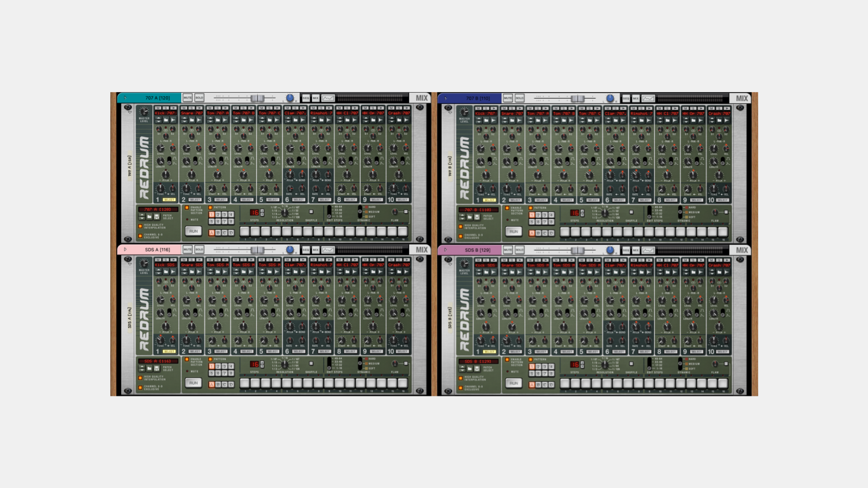
Task: Toggle Shuffle button in 707 A
Action: [311, 211]
